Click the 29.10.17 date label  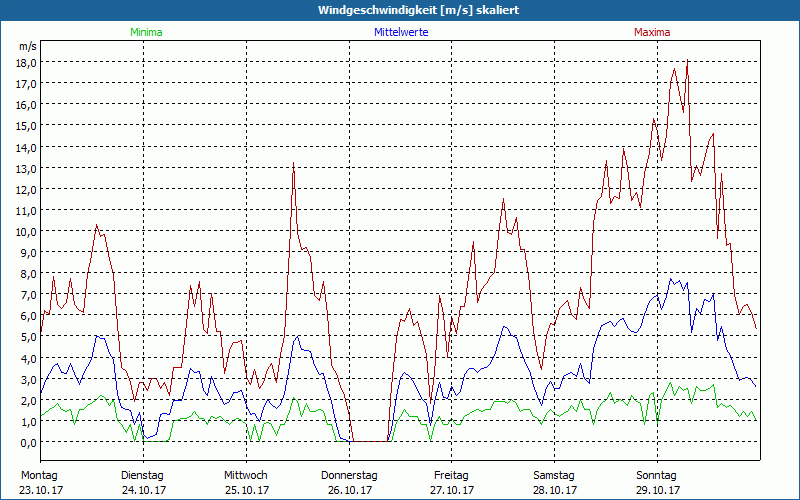coord(657,490)
